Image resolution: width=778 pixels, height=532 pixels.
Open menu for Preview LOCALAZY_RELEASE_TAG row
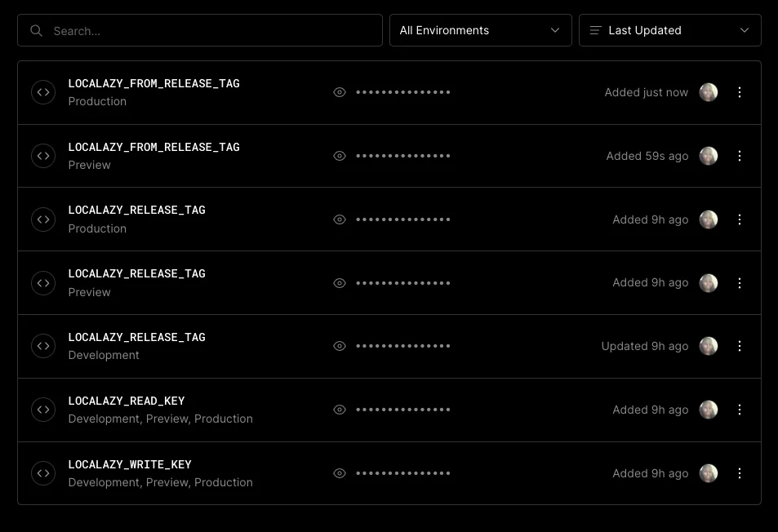click(740, 283)
